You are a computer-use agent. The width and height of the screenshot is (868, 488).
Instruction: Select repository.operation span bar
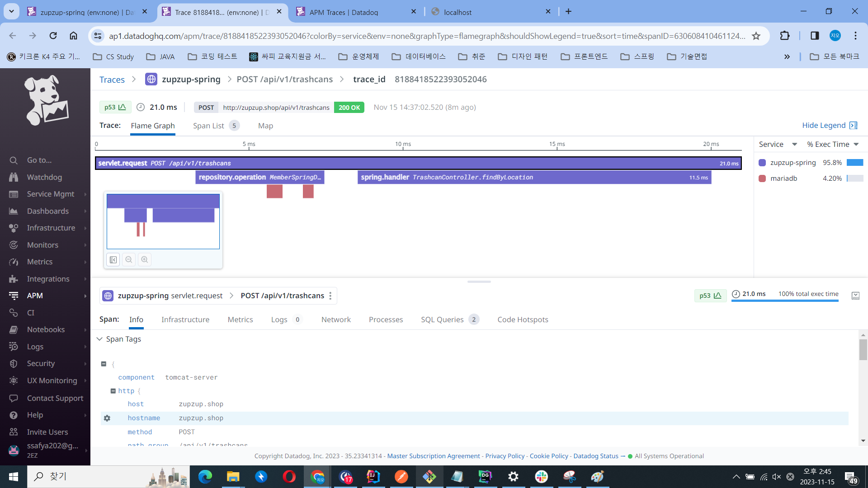point(260,177)
